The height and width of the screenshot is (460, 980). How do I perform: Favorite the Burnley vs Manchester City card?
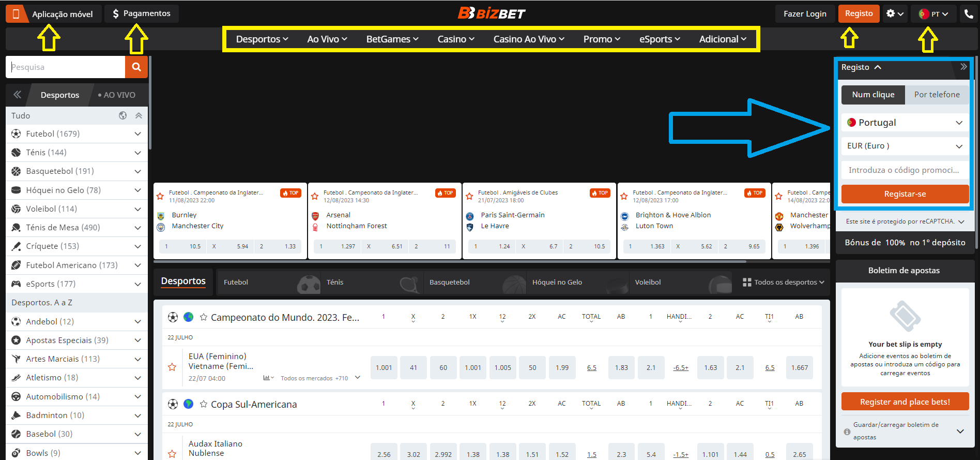[160, 197]
